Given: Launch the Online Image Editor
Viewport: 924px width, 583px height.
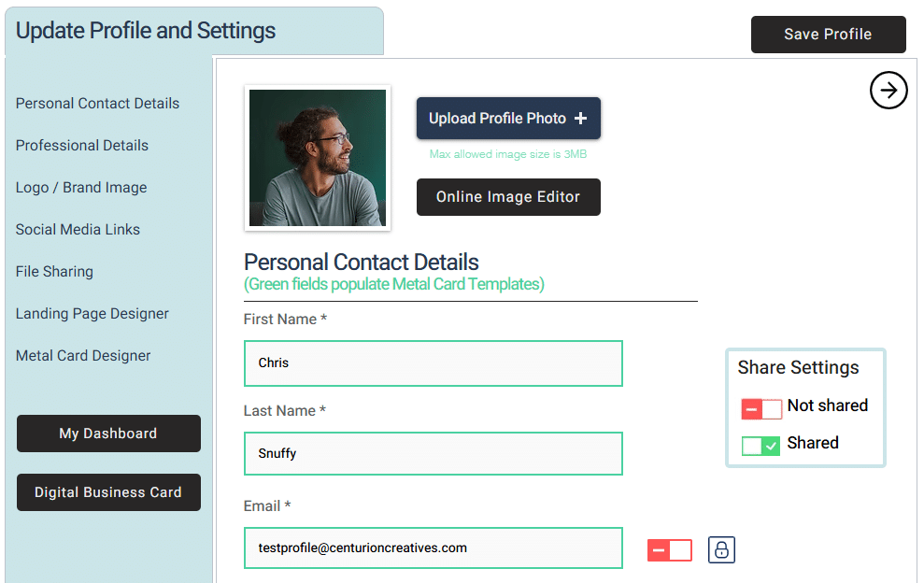Looking at the screenshot, I should point(508,197).
